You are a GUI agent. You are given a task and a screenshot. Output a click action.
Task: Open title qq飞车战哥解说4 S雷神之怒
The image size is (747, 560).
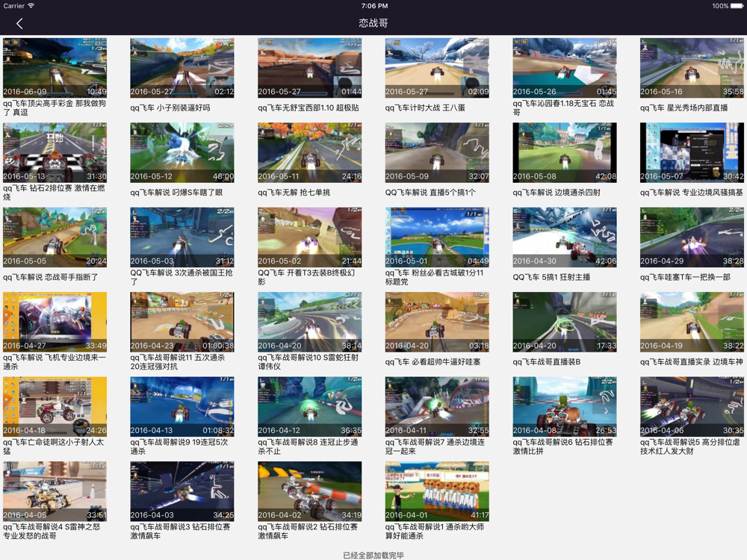[x=52, y=532]
